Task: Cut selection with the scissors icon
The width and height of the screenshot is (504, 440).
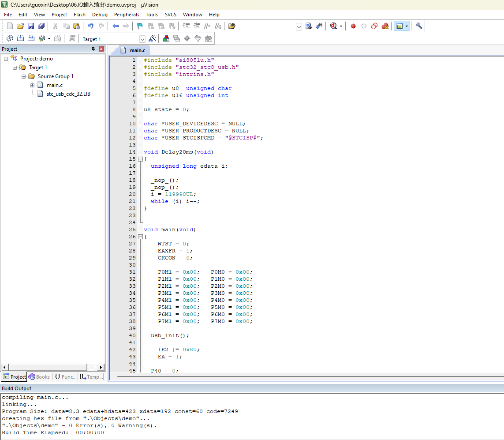Action: click(55, 26)
